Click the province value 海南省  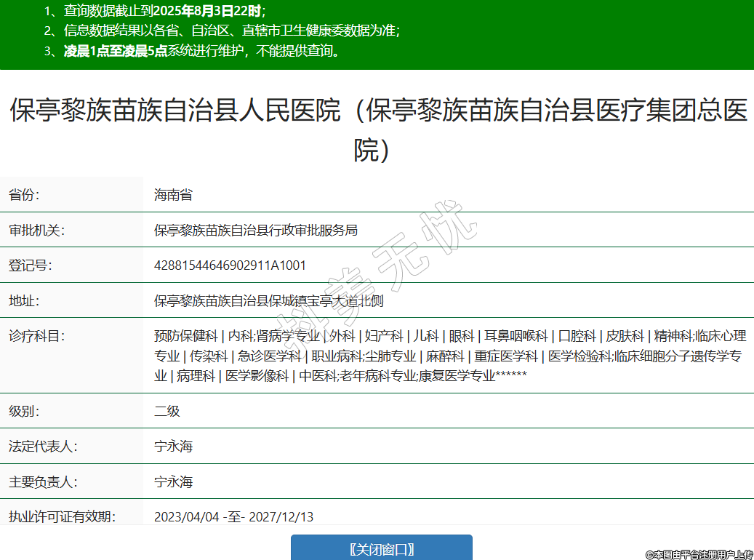click(173, 195)
